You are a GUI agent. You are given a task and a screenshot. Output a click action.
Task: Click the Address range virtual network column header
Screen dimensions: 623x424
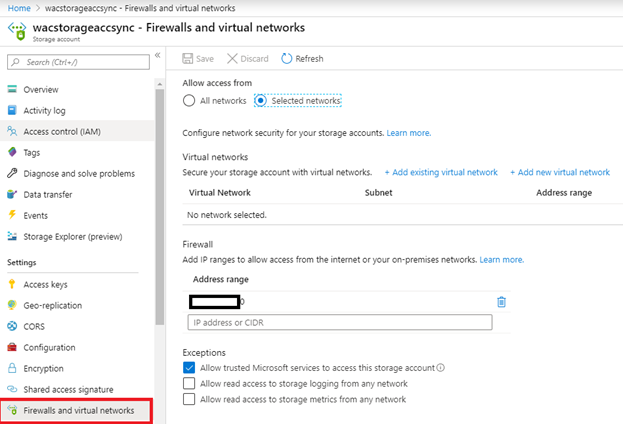564,193
